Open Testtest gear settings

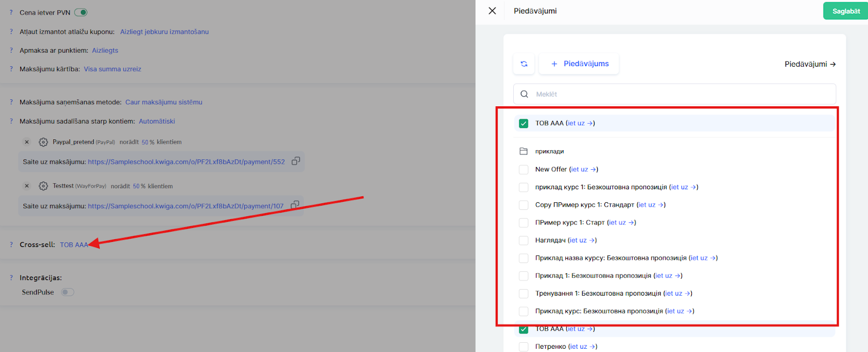click(43, 186)
